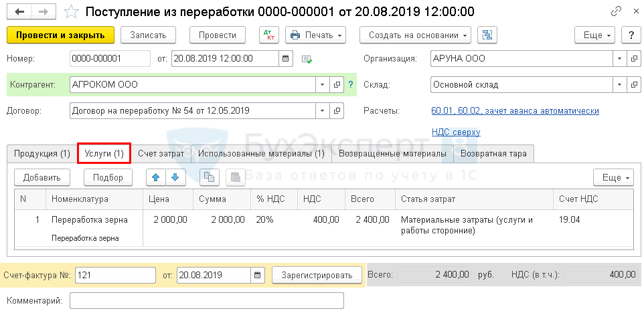This screenshot has width=644, height=311.
Task: Open Склад dropdown list
Action: (x=619, y=85)
